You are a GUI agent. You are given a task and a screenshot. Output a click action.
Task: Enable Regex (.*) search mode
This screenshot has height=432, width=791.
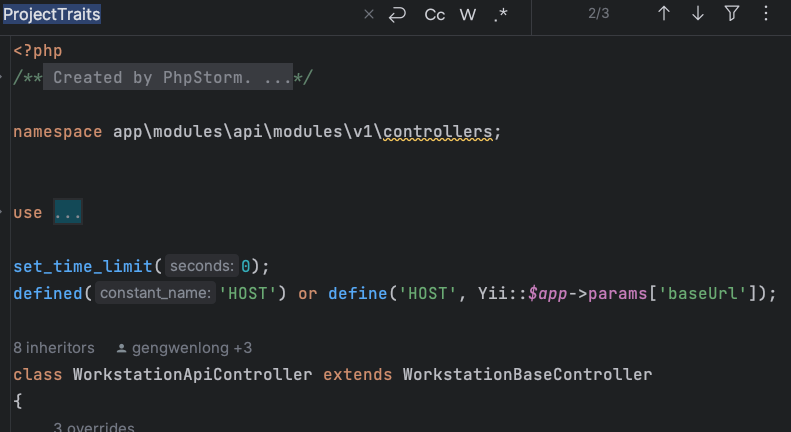pos(500,14)
